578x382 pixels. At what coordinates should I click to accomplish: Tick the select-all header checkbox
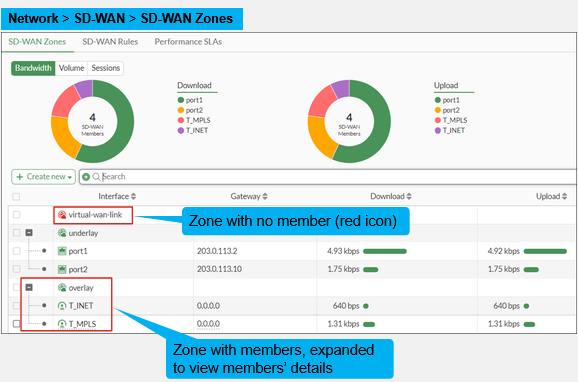pos(16,197)
